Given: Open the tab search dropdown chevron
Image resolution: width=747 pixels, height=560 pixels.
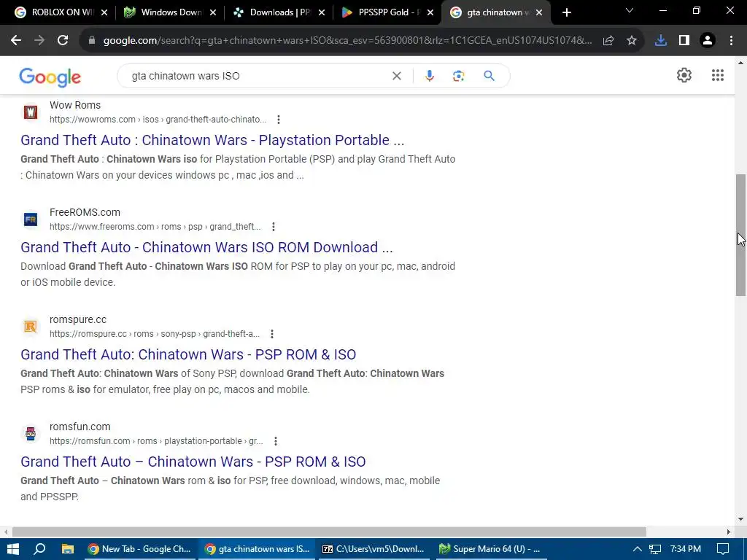Looking at the screenshot, I should (x=630, y=10).
